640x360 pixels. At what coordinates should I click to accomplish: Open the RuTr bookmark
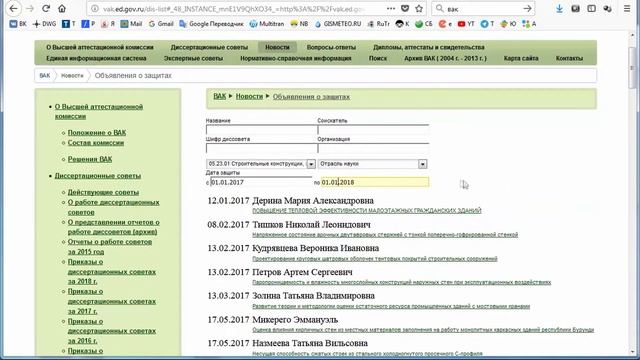pos(378,24)
